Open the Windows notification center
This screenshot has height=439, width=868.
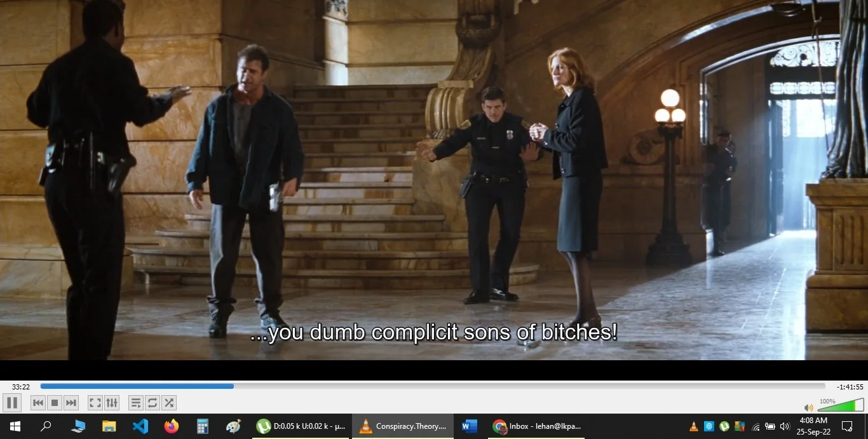coord(847,426)
